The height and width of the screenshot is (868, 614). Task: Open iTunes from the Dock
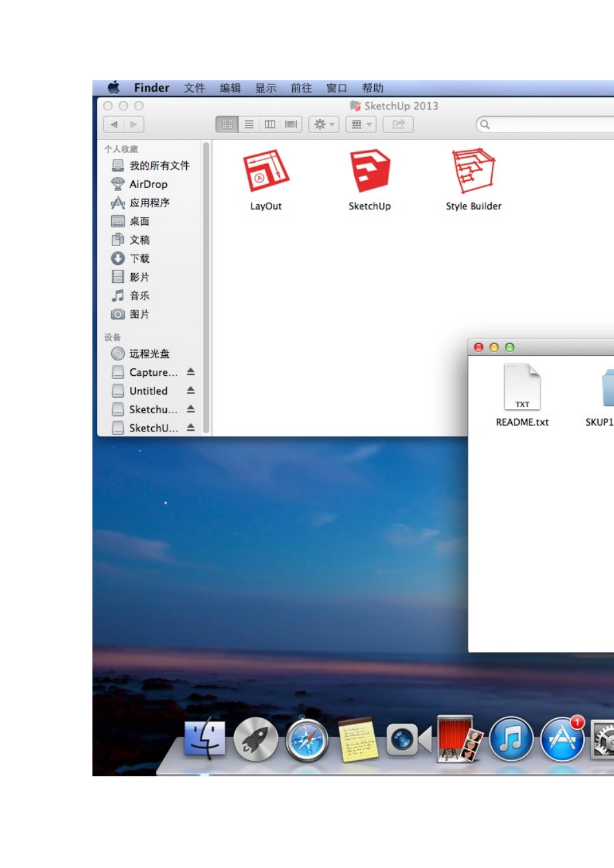pyautogui.click(x=511, y=740)
